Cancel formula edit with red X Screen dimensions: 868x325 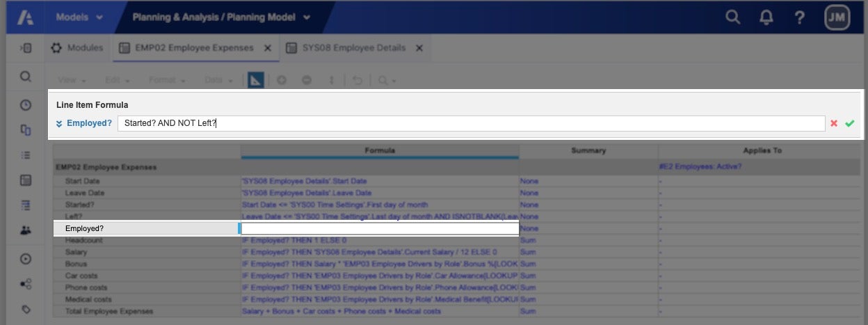pos(833,123)
